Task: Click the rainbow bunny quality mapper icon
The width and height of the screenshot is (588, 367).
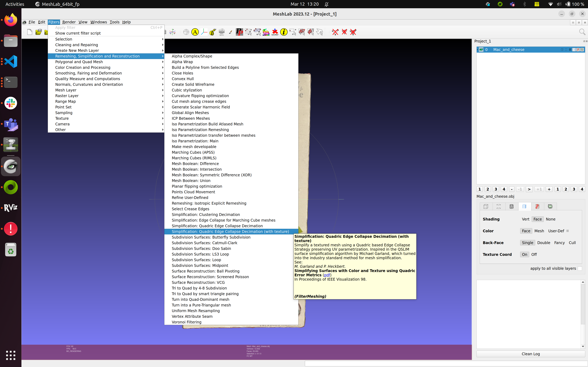Action: [x=266, y=32]
